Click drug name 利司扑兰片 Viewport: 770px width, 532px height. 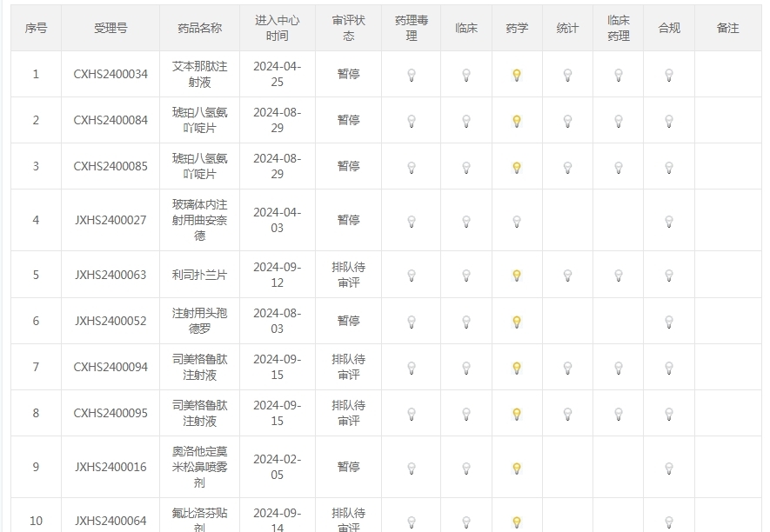pos(199,275)
